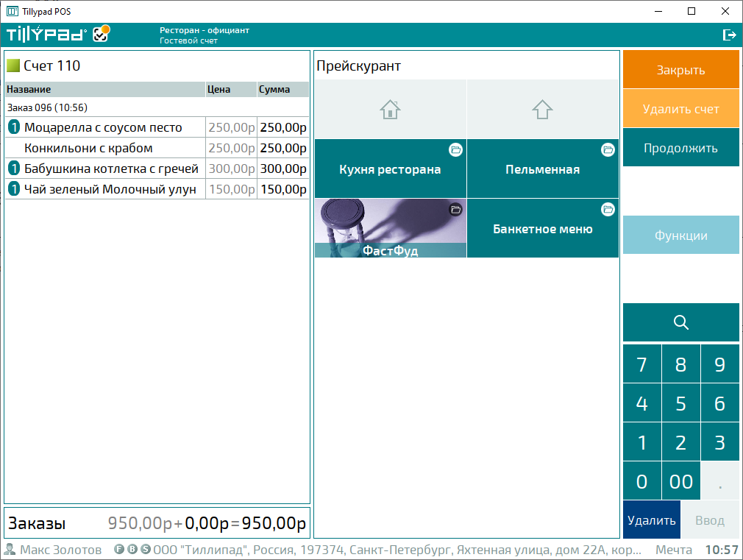
Task: Open the Банкетное меню folder
Action: [x=542, y=229]
